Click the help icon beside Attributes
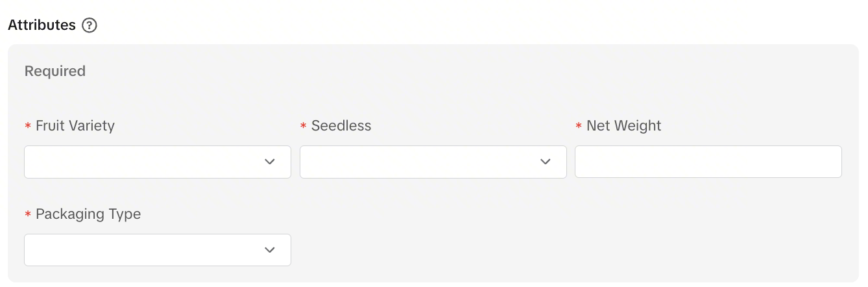 [90, 26]
